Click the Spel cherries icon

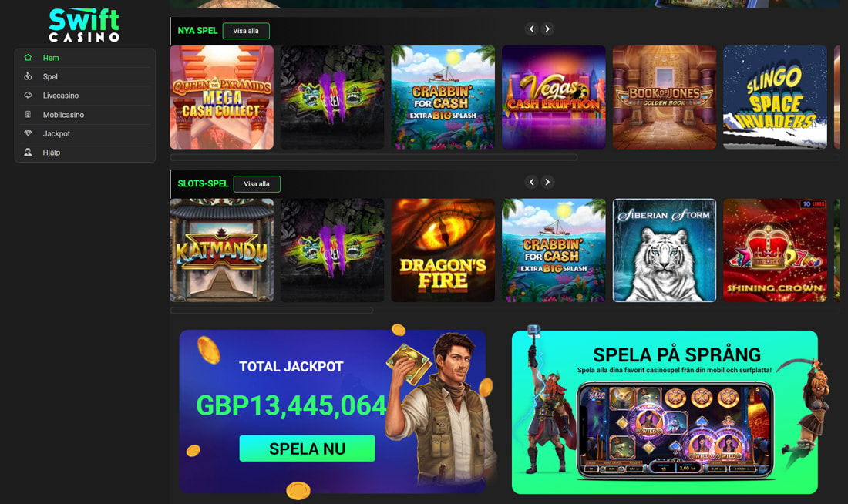click(28, 76)
